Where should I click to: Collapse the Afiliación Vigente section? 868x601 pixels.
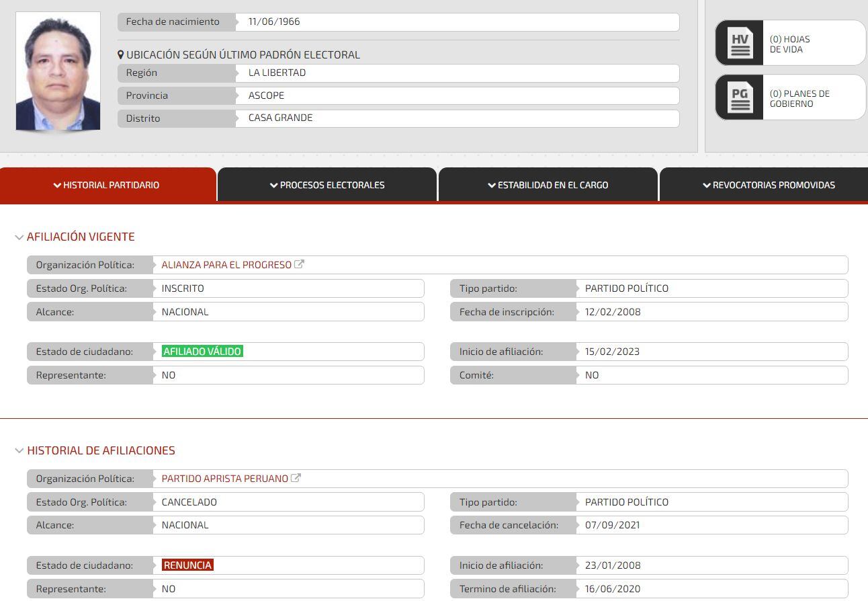tap(19, 237)
